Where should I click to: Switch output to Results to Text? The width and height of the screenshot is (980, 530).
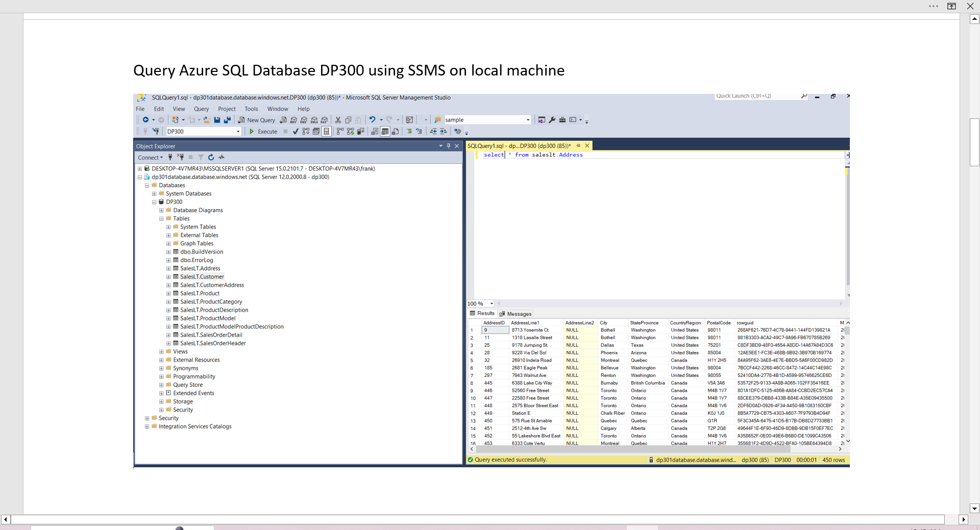click(375, 131)
